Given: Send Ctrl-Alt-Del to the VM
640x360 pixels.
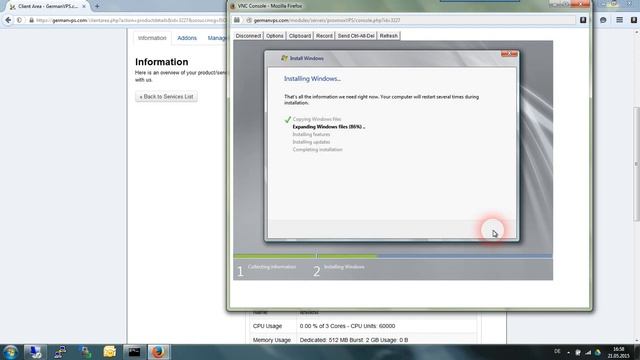Looking at the screenshot, I should pos(356,36).
